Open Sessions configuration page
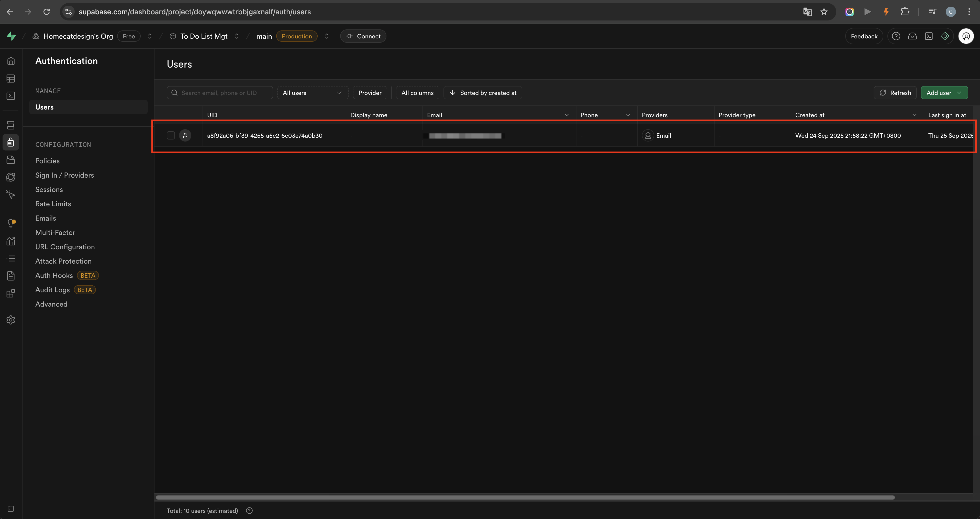 (x=49, y=190)
